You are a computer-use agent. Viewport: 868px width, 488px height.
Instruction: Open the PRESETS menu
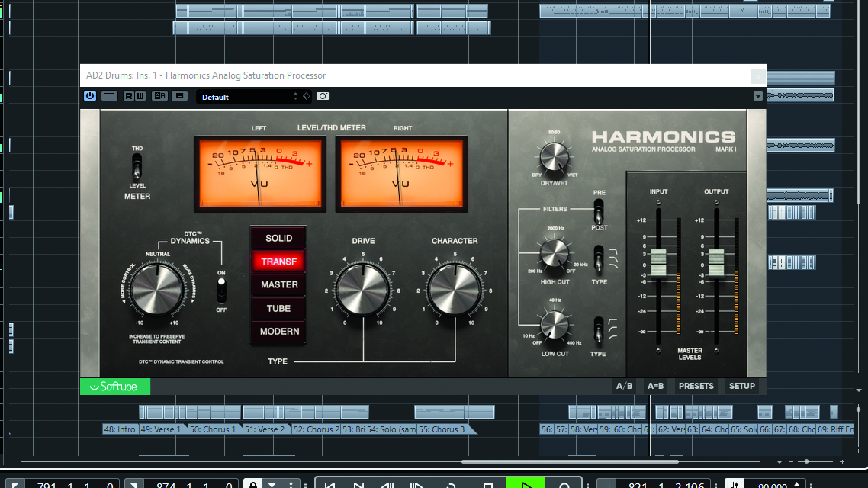(696, 386)
